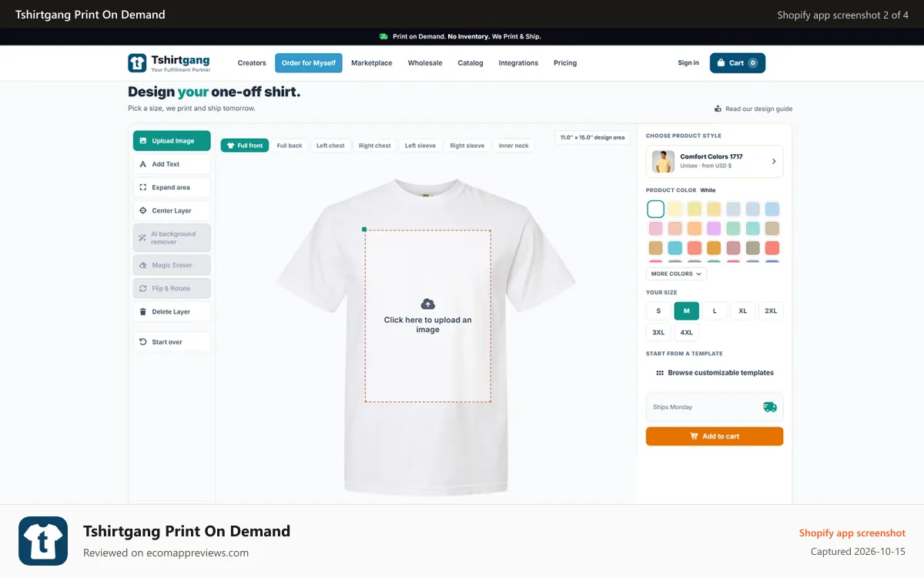Click the Ships Monday shipping box
The height and width of the screenshot is (578, 924).
pos(715,407)
